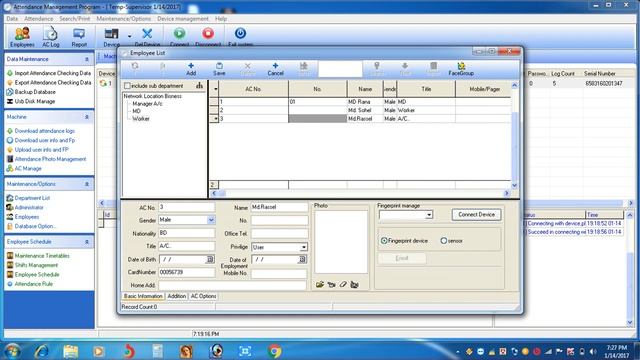Switch to the Addition tab

pos(176,296)
